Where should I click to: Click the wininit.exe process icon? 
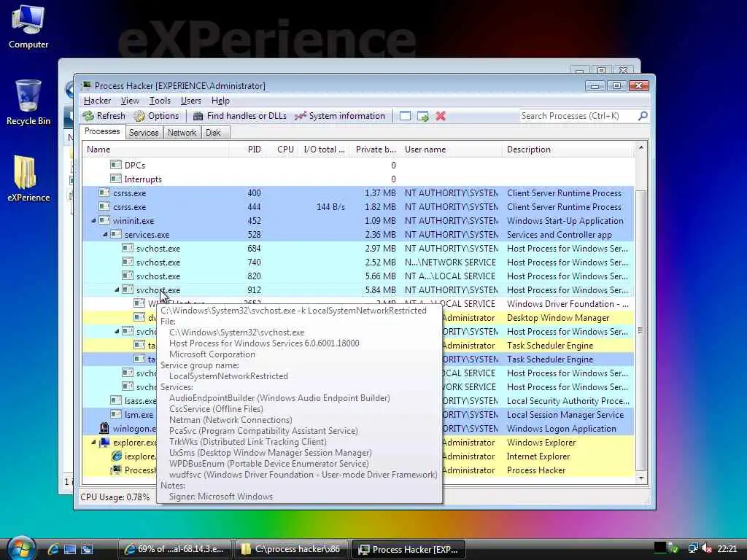[x=104, y=220]
